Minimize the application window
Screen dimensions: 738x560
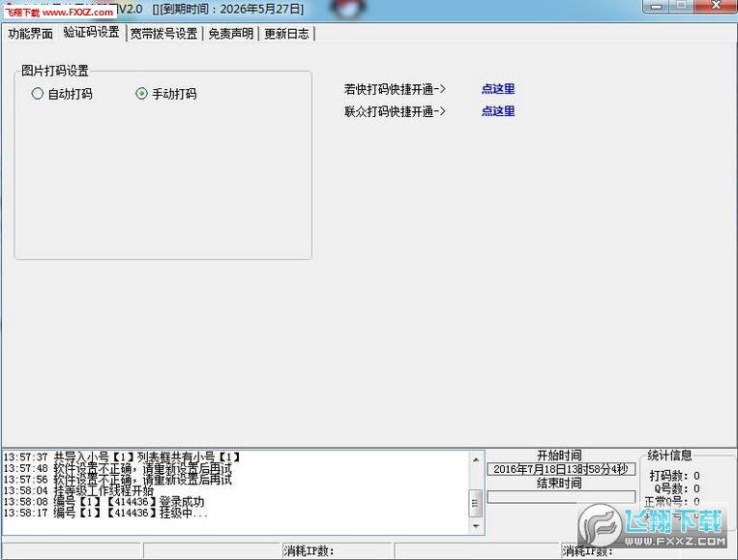657,6
